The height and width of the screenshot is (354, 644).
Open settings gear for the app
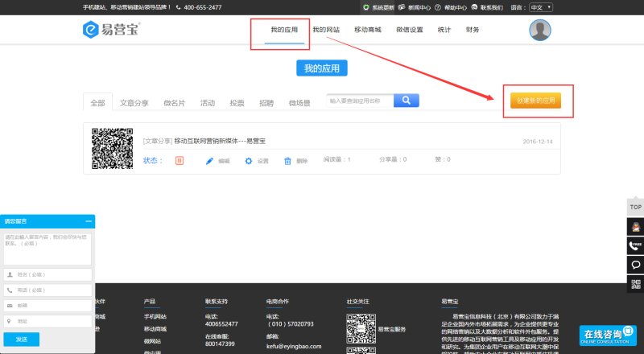point(249,161)
